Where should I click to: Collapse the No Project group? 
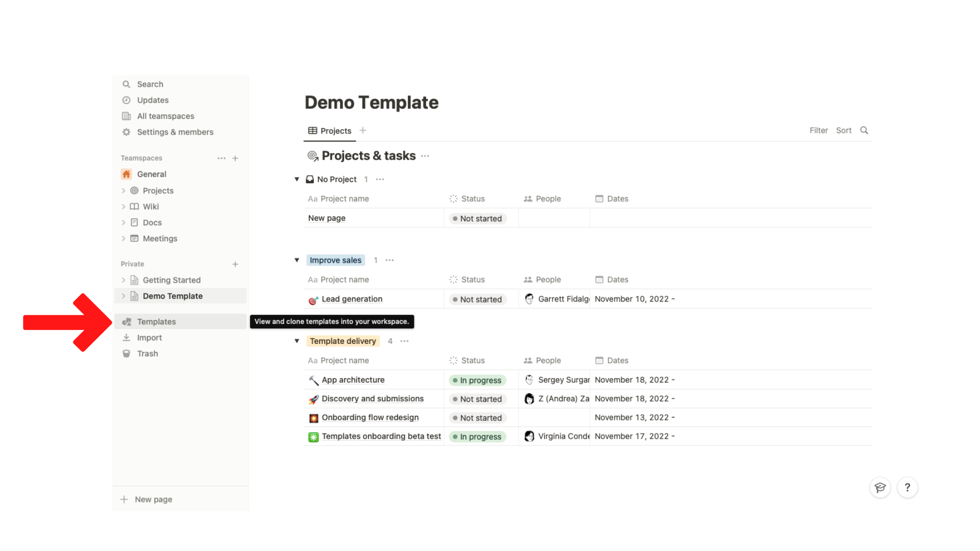tap(297, 179)
